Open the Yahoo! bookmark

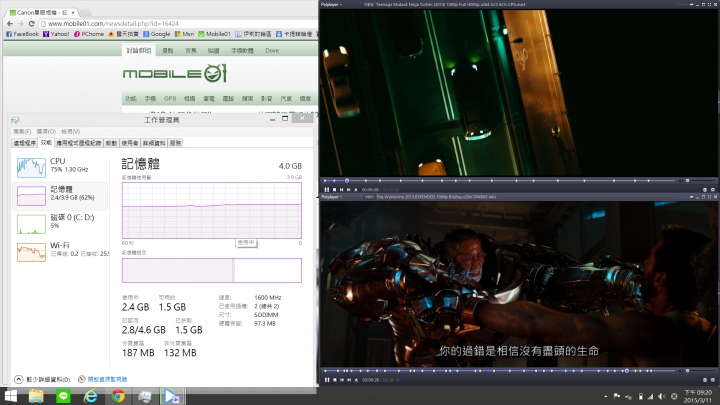pos(56,34)
